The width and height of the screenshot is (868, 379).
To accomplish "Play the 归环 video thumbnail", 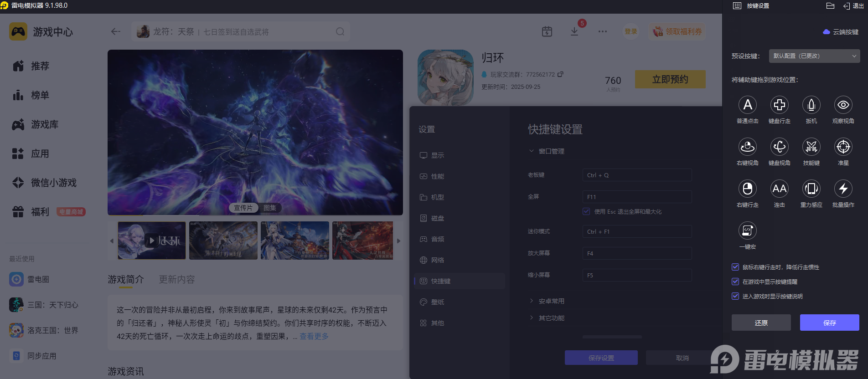I will [x=152, y=241].
